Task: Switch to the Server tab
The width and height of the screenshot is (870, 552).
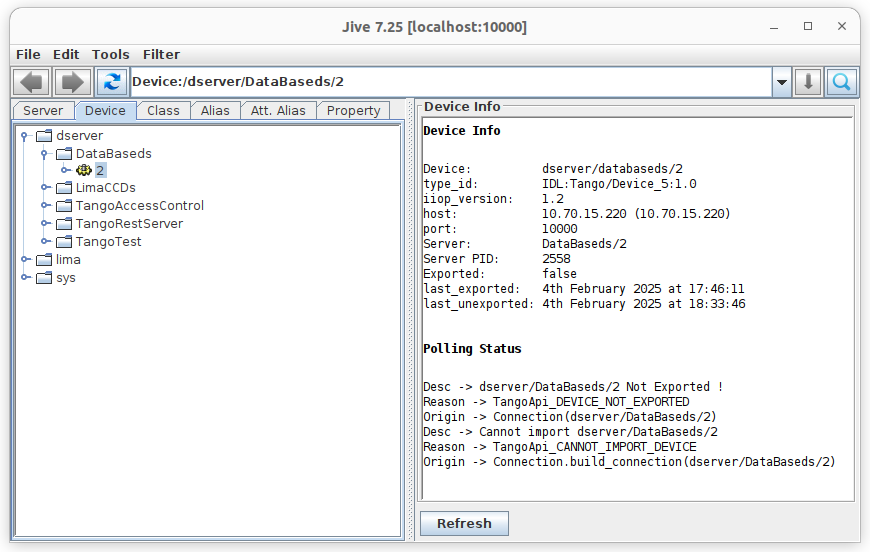Action: click(43, 110)
